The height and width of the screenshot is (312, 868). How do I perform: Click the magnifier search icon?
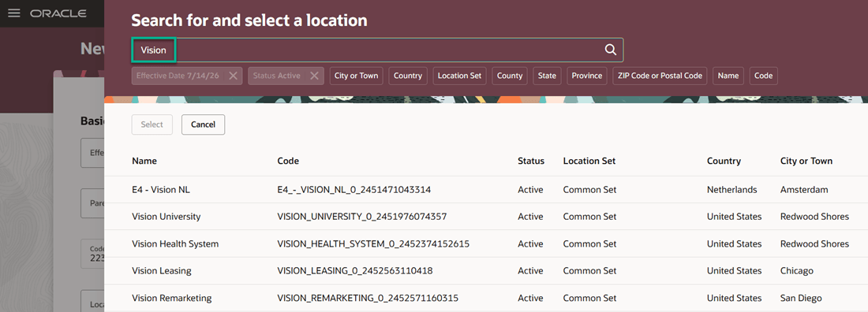(x=611, y=50)
